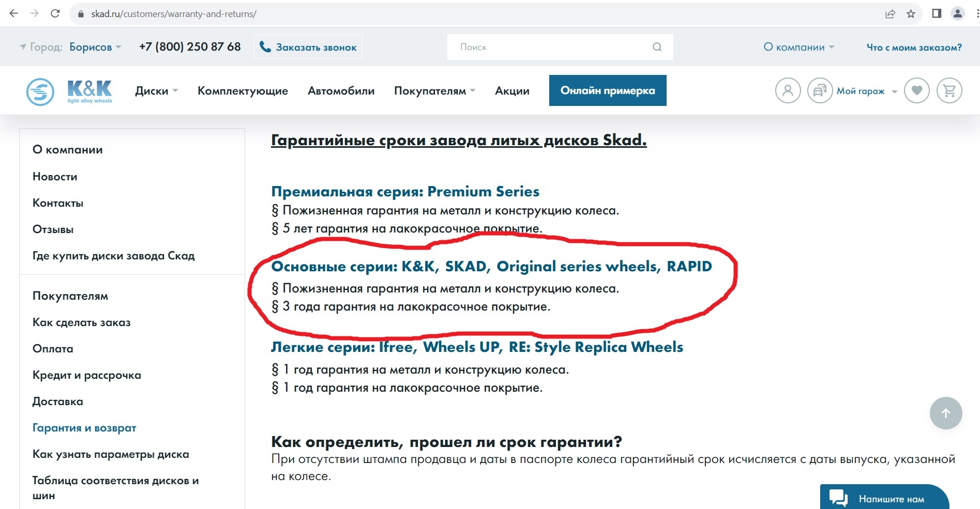Click Премиальная серия: Premium Series heading
The height and width of the screenshot is (509, 980).
(405, 192)
